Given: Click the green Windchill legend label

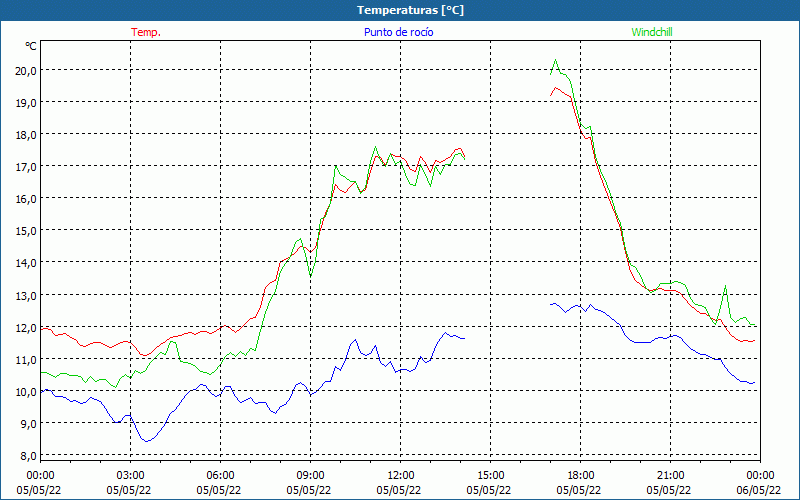Looking at the screenshot, I should tap(652, 32).
